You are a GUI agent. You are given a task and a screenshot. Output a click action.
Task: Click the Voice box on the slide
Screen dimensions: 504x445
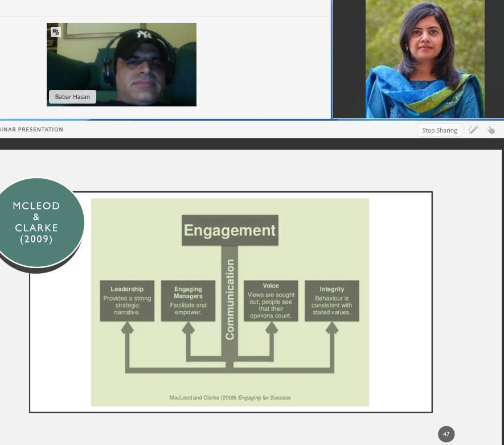tap(271, 300)
